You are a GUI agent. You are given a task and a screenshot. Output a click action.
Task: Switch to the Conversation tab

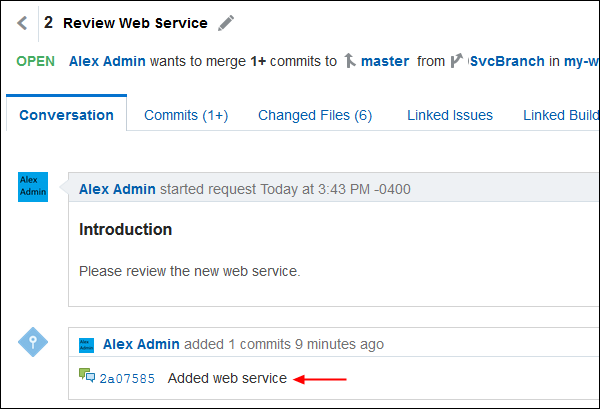click(x=66, y=115)
